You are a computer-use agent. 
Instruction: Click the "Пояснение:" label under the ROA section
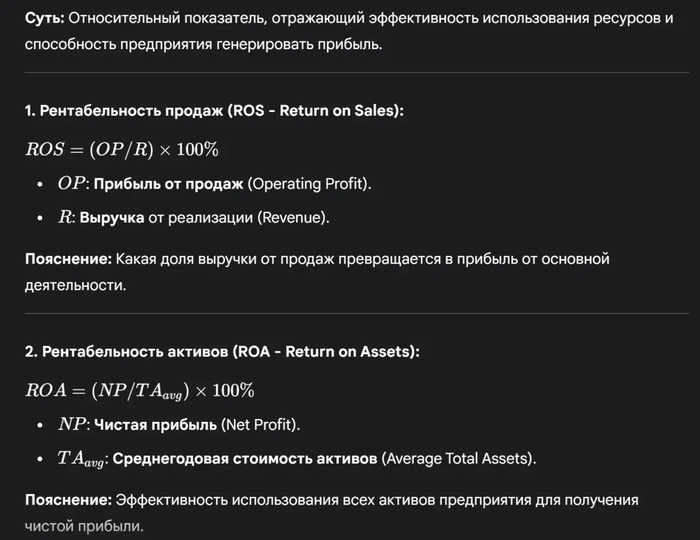point(68,499)
